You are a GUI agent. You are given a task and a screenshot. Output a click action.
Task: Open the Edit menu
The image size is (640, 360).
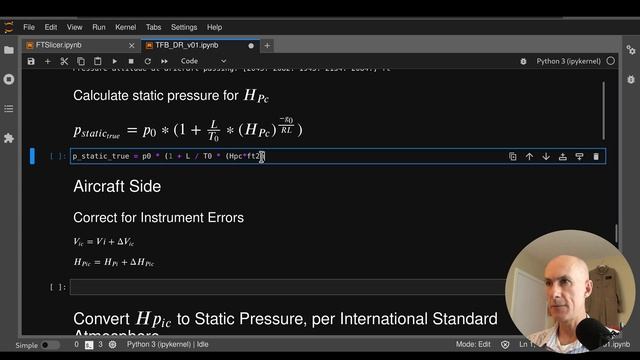[51, 27]
